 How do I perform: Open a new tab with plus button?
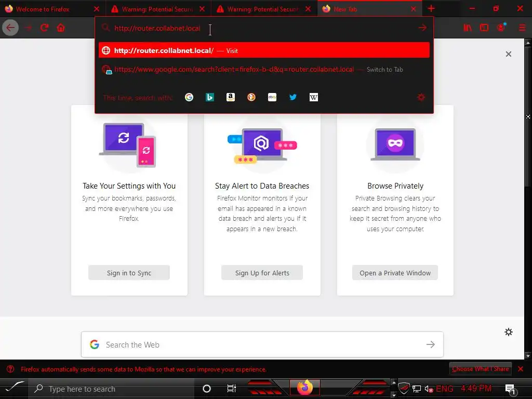431,8
